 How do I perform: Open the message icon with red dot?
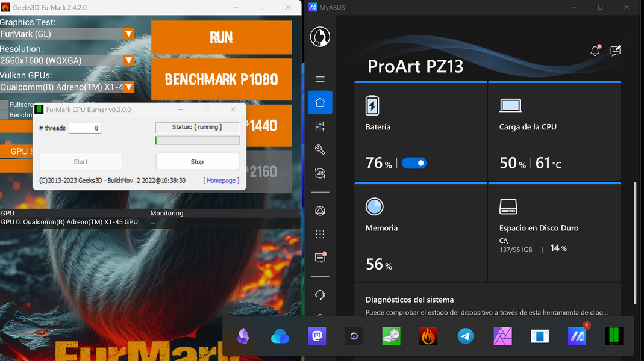point(320,258)
